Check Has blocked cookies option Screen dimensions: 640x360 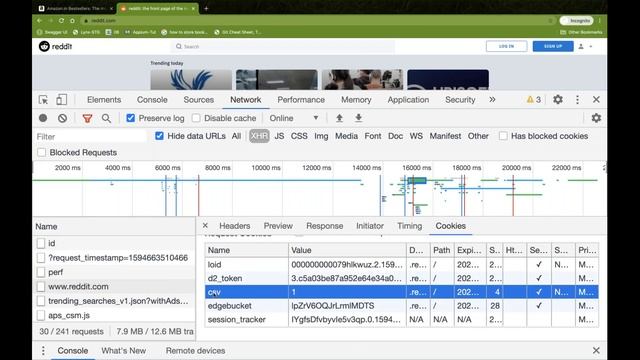point(503,136)
